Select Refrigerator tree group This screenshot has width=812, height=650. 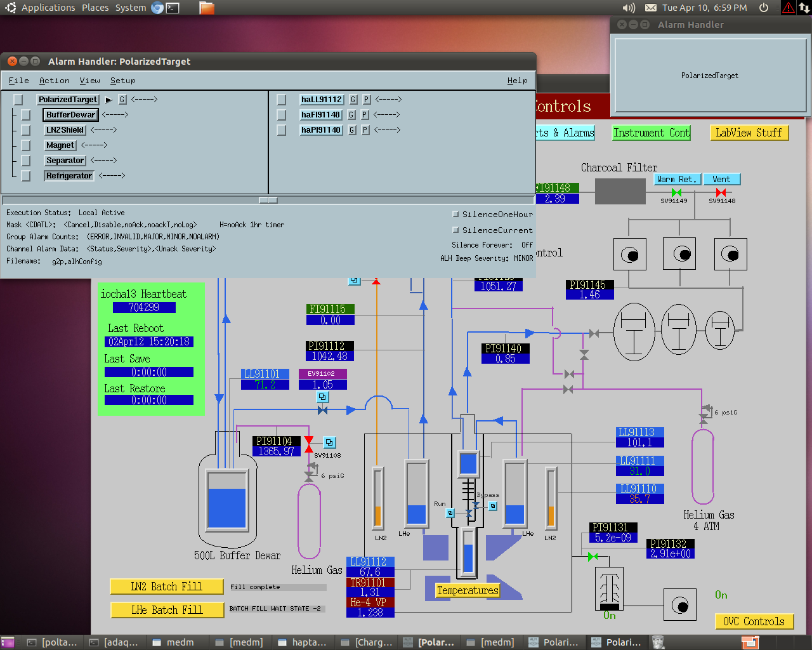tap(69, 176)
